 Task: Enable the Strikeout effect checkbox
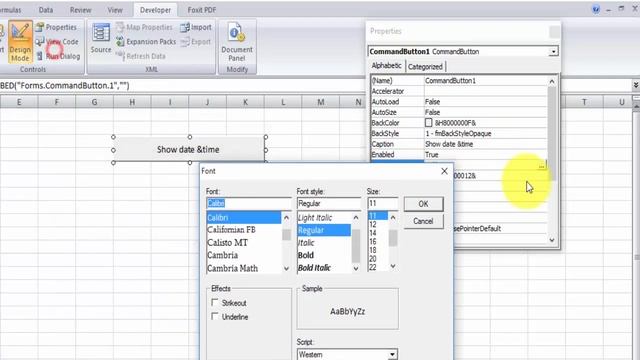[x=215, y=302]
